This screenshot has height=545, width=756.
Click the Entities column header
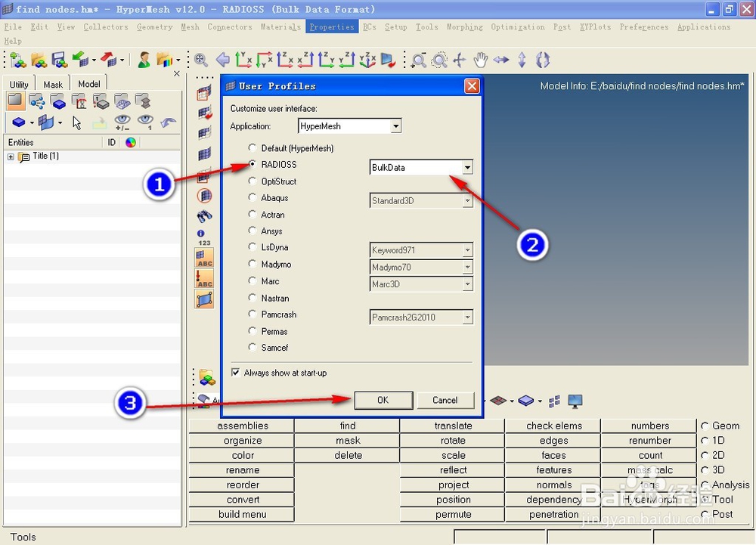coord(53,142)
